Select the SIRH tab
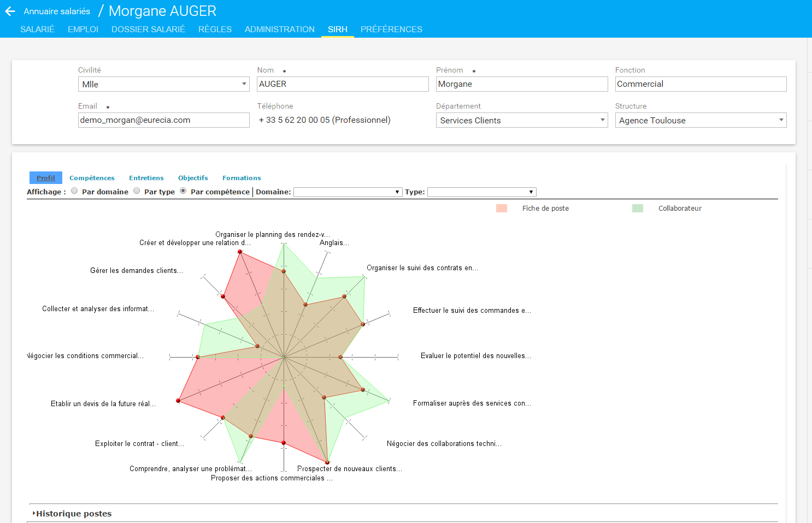 [338, 29]
